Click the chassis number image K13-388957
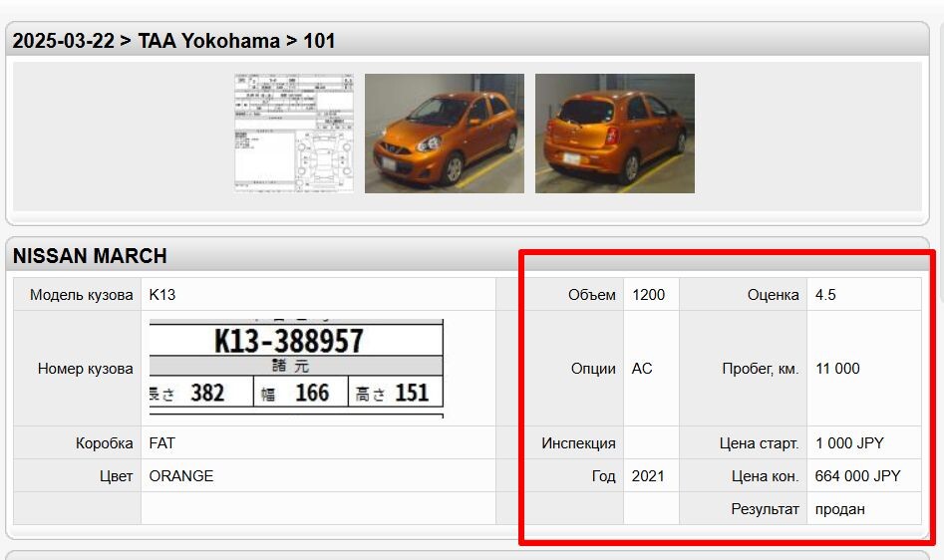944x560 pixels. pyautogui.click(x=296, y=368)
